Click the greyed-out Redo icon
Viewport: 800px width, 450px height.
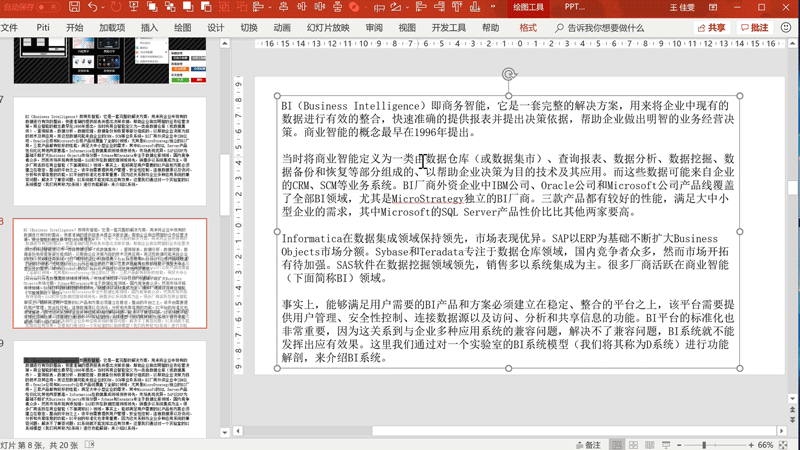pyautogui.click(x=116, y=7)
